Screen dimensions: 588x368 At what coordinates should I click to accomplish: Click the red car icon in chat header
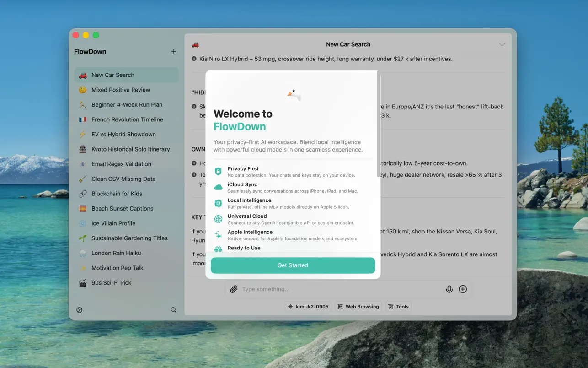coord(195,44)
